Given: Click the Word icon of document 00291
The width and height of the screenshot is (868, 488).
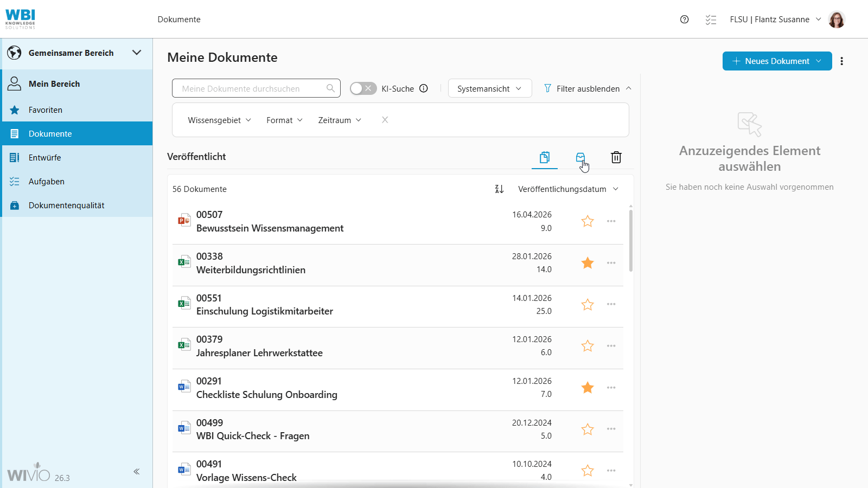Looking at the screenshot, I should click(x=184, y=387).
